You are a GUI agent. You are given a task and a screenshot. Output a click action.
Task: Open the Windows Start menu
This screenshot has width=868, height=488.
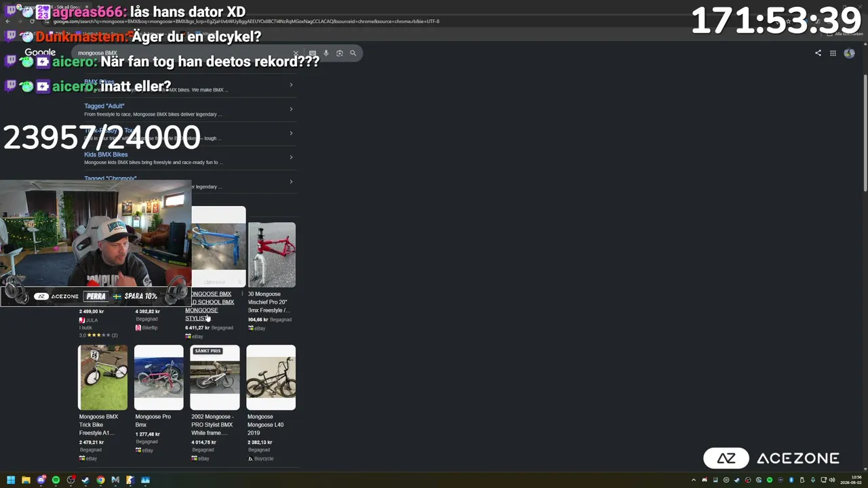pos(11,480)
